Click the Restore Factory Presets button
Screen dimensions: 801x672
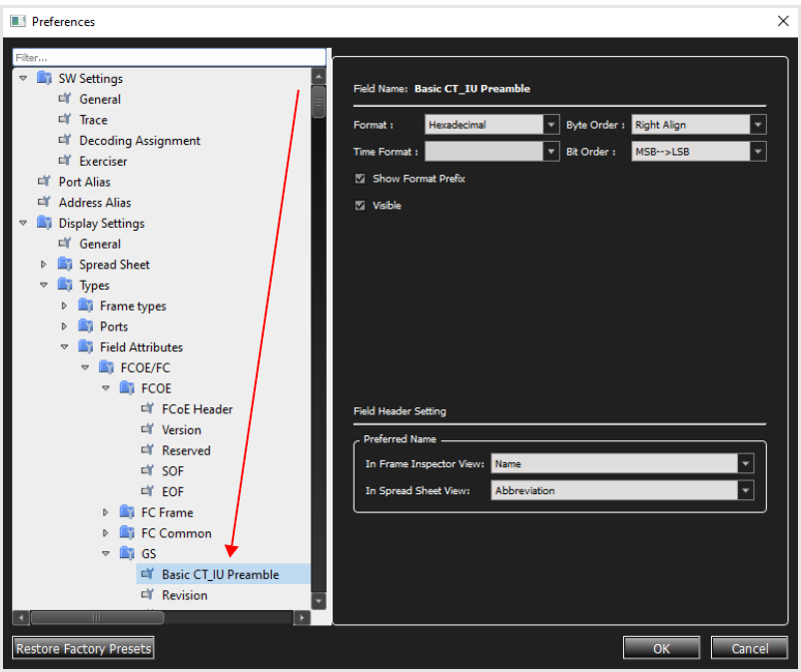(x=83, y=648)
